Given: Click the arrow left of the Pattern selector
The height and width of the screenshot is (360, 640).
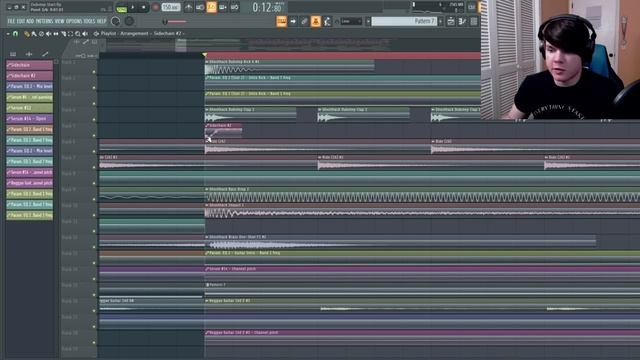Looking at the screenshot, I should pyautogui.click(x=368, y=21).
